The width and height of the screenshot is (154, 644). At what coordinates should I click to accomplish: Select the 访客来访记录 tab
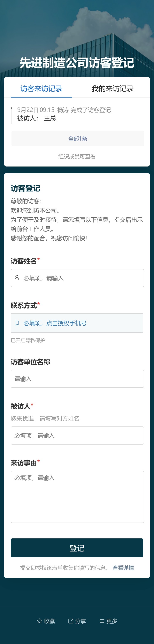pyautogui.click(x=41, y=89)
